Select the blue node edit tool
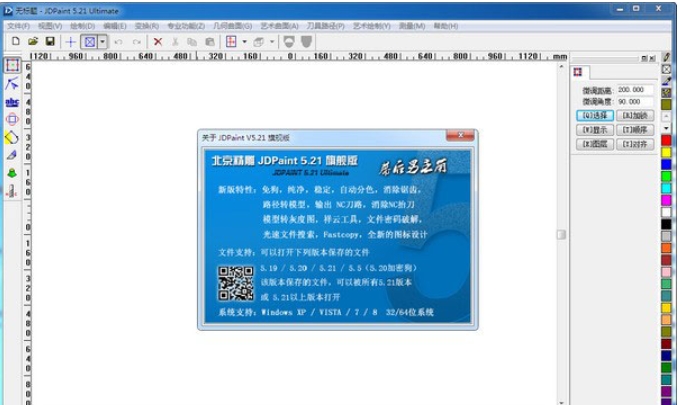 pyautogui.click(x=12, y=84)
